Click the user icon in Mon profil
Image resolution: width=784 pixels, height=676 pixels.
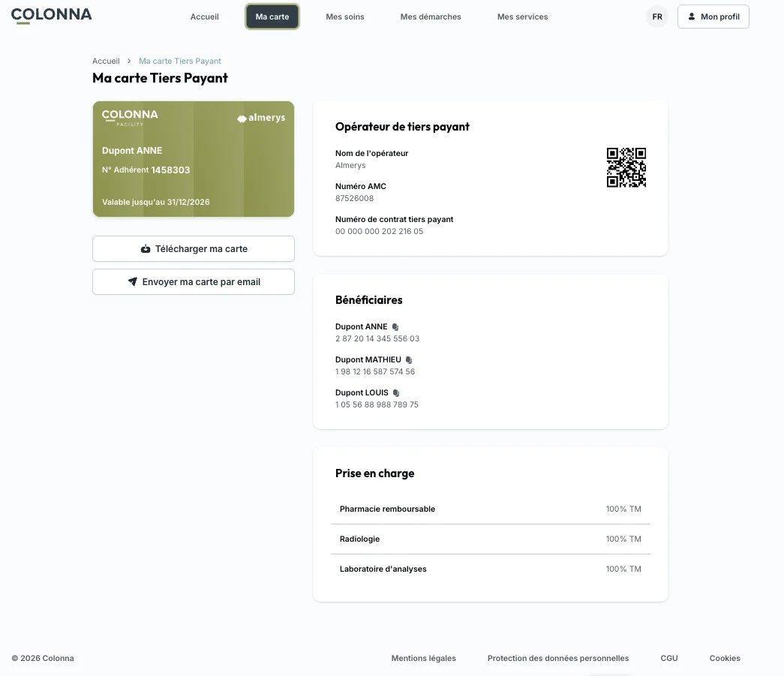[692, 17]
